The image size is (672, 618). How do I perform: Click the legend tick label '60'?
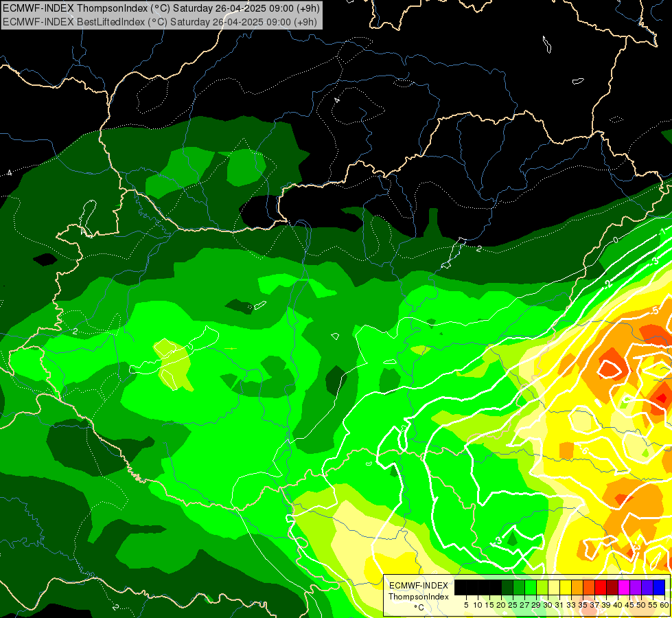point(664,605)
